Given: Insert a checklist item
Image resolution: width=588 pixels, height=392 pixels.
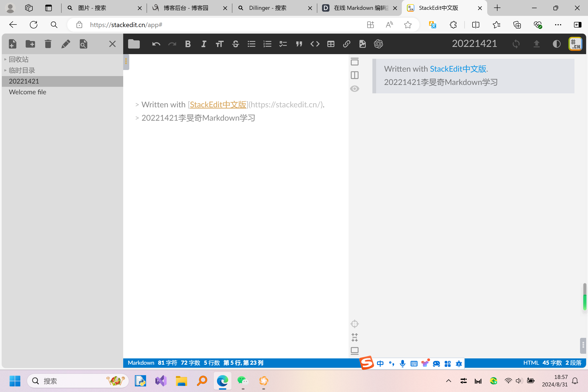Looking at the screenshot, I should 283,44.
